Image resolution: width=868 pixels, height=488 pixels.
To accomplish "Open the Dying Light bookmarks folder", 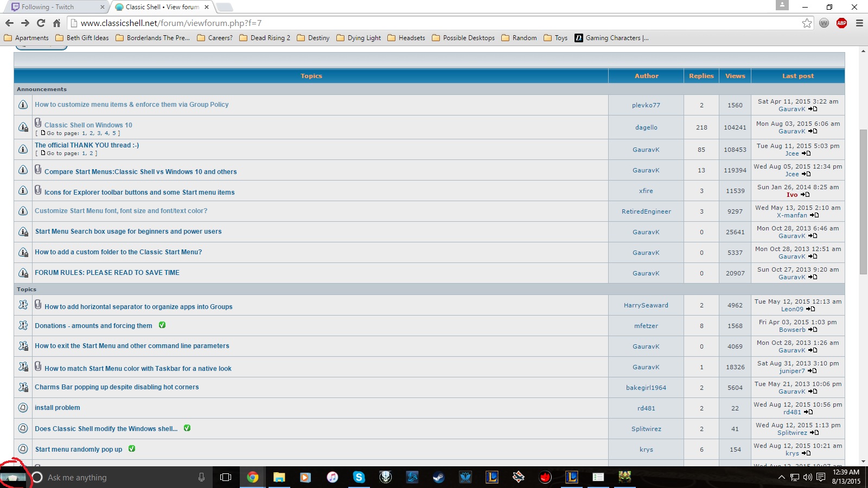I will [x=359, y=38].
